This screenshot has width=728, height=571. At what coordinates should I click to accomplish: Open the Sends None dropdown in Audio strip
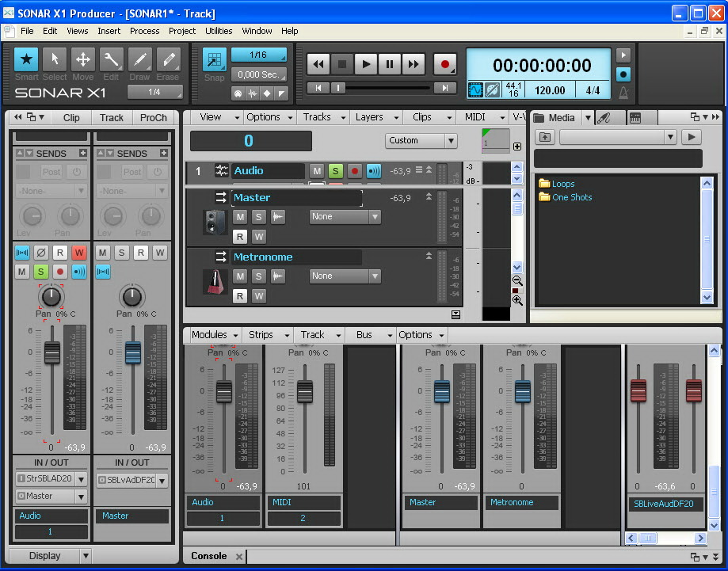click(x=51, y=190)
